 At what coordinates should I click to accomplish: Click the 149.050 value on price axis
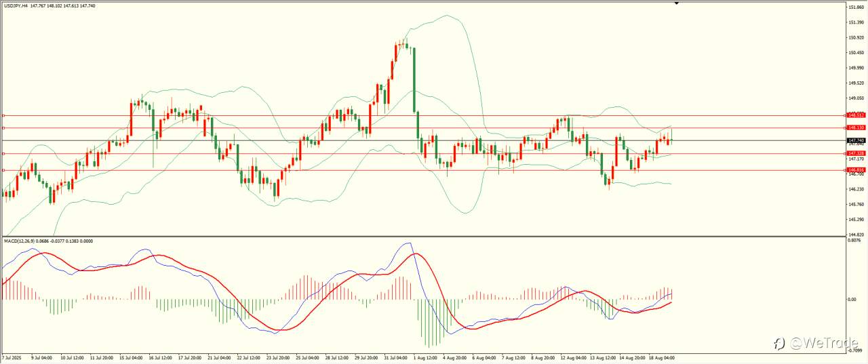[x=856, y=98]
